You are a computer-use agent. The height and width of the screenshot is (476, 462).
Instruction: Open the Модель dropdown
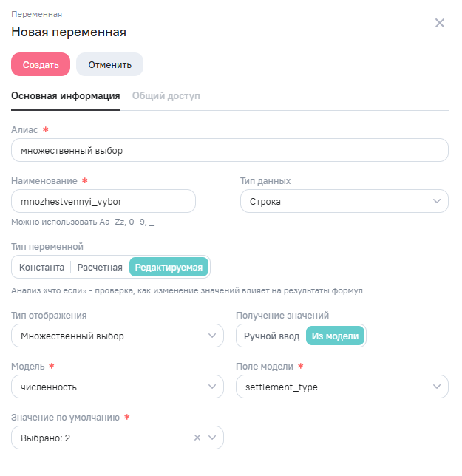point(117,387)
